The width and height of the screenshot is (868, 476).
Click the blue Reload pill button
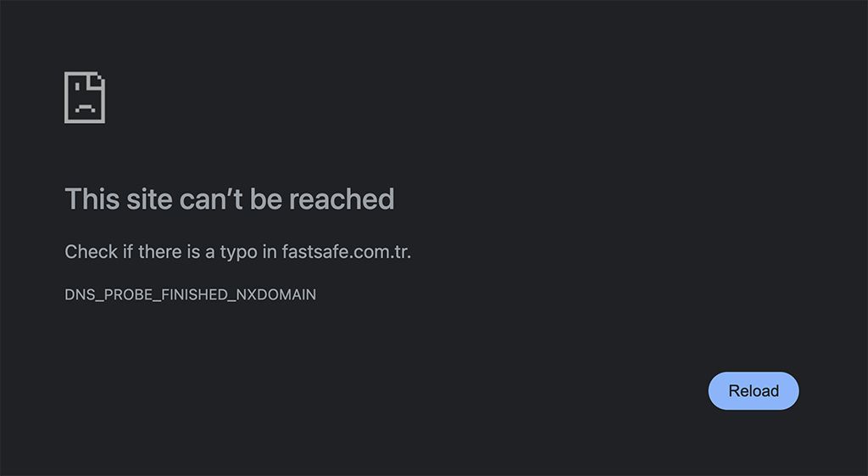pyautogui.click(x=754, y=390)
